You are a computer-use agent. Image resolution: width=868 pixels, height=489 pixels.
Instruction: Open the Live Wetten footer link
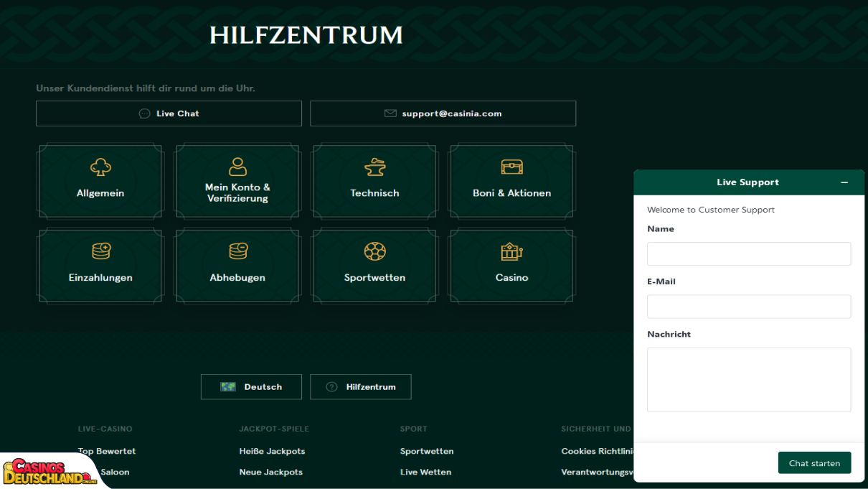(425, 472)
